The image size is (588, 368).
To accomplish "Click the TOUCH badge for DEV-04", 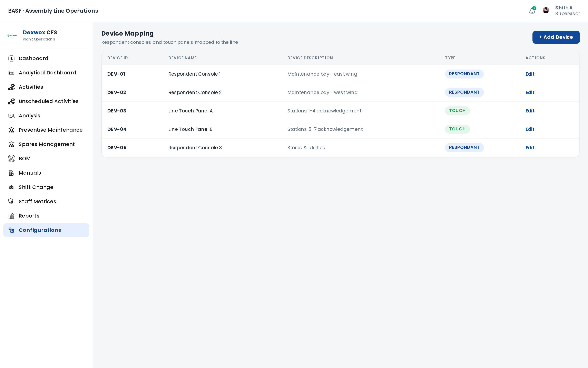I will click(x=457, y=129).
